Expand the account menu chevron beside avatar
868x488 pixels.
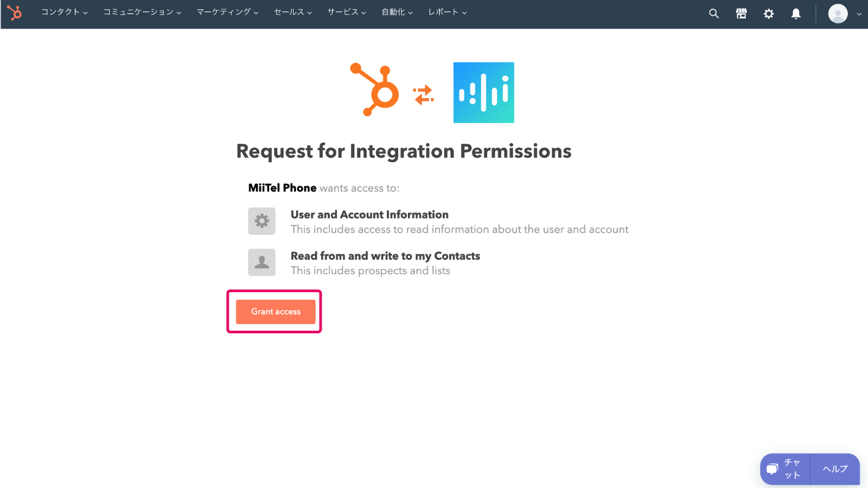[859, 14]
